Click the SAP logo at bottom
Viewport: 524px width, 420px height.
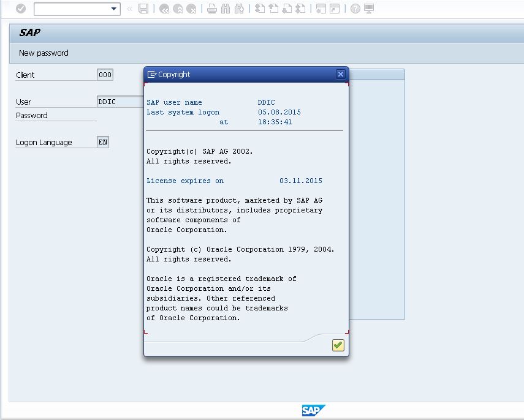click(x=313, y=410)
